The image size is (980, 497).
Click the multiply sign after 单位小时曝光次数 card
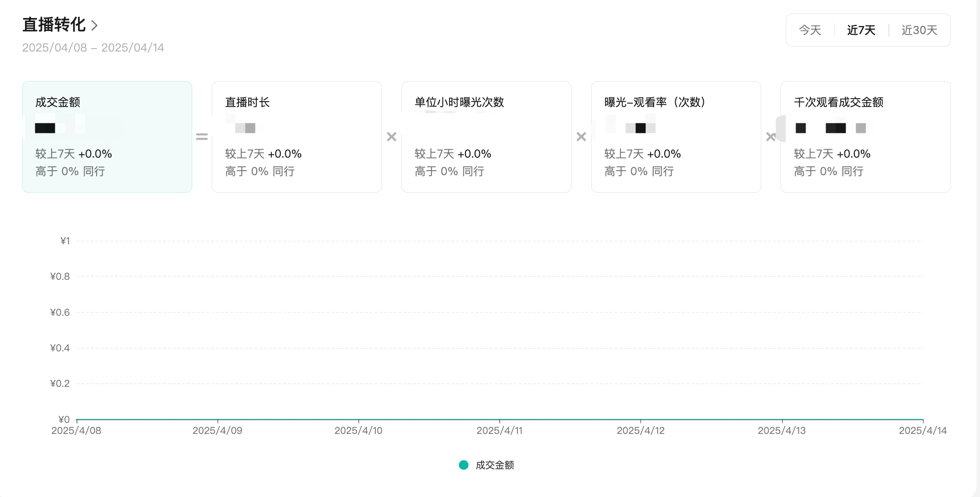pos(581,137)
